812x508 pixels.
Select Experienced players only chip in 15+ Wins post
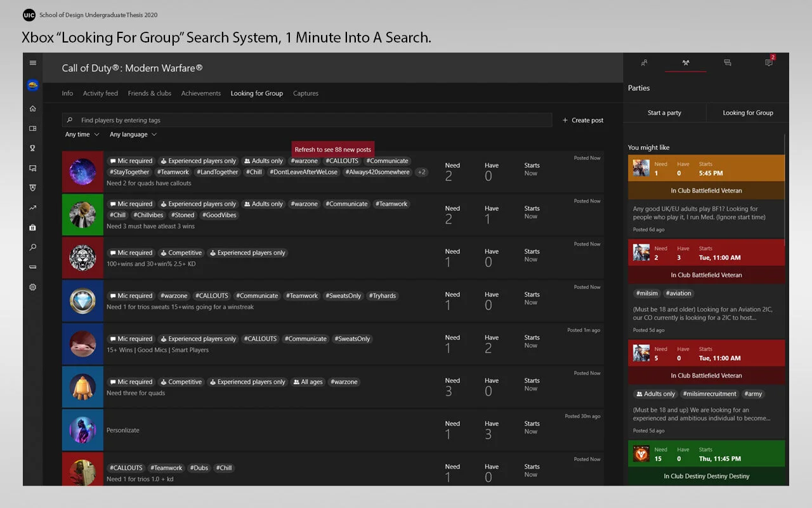pos(197,338)
